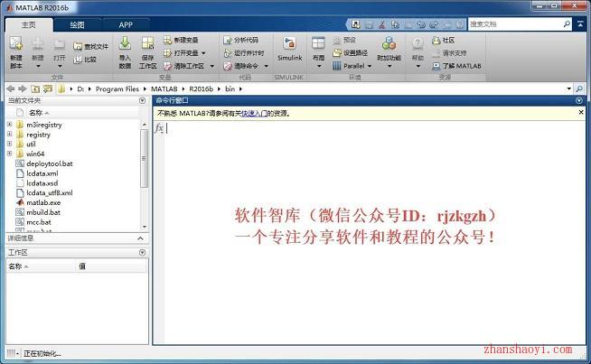Click MATLAB in the path breadcrumb
This screenshot has width=591, height=364.
(164, 89)
